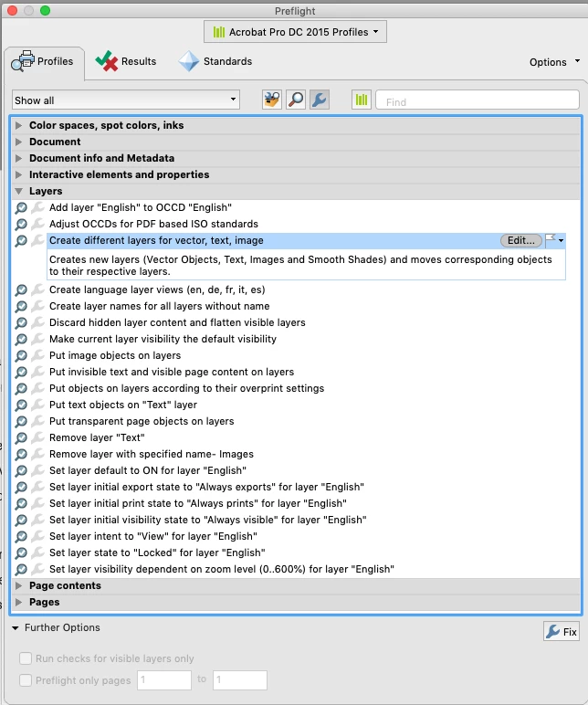This screenshot has height=705, width=588.
Task: Click wrench icon beside Set layer default to ON
Action: click(38, 470)
